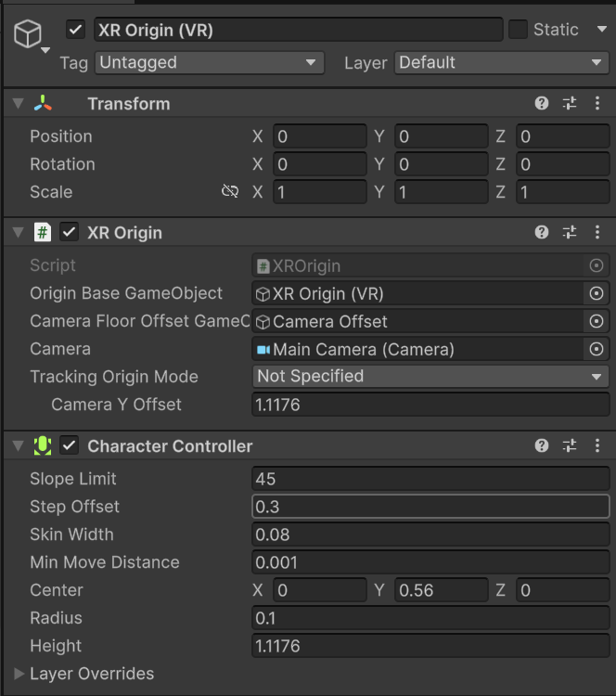Collapse the Transform component foldout
This screenshot has width=616, height=696.
[x=18, y=104]
